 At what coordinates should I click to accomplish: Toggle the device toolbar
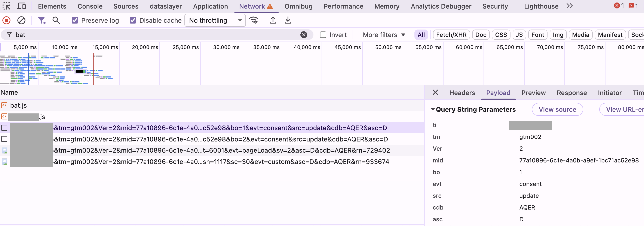click(x=21, y=6)
